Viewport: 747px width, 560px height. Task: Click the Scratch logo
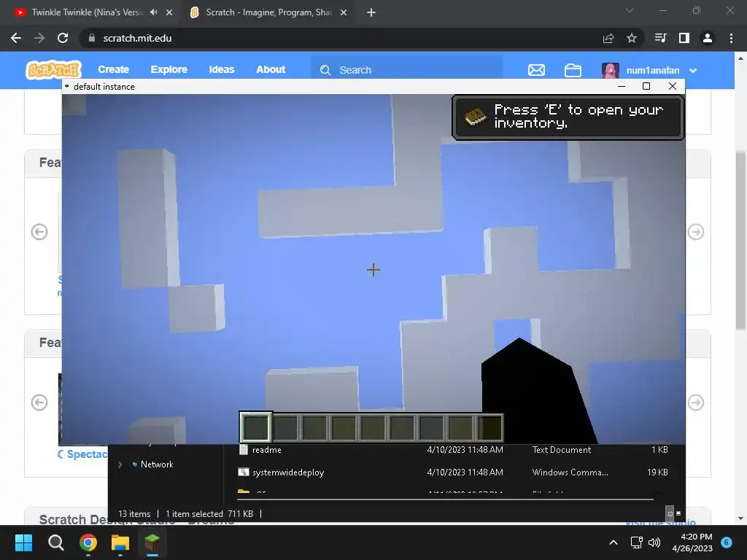coord(53,70)
